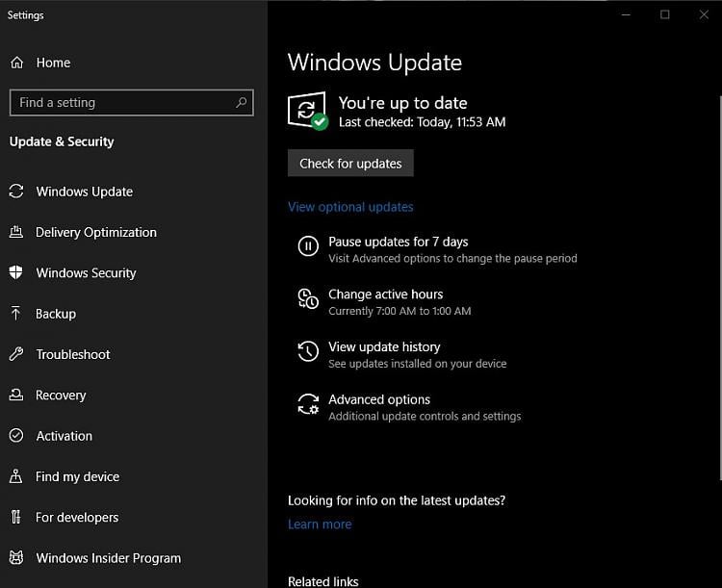This screenshot has height=588, width=722.
Task: Click the Recovery icon in sidebar
Action: tap(16, 395)
